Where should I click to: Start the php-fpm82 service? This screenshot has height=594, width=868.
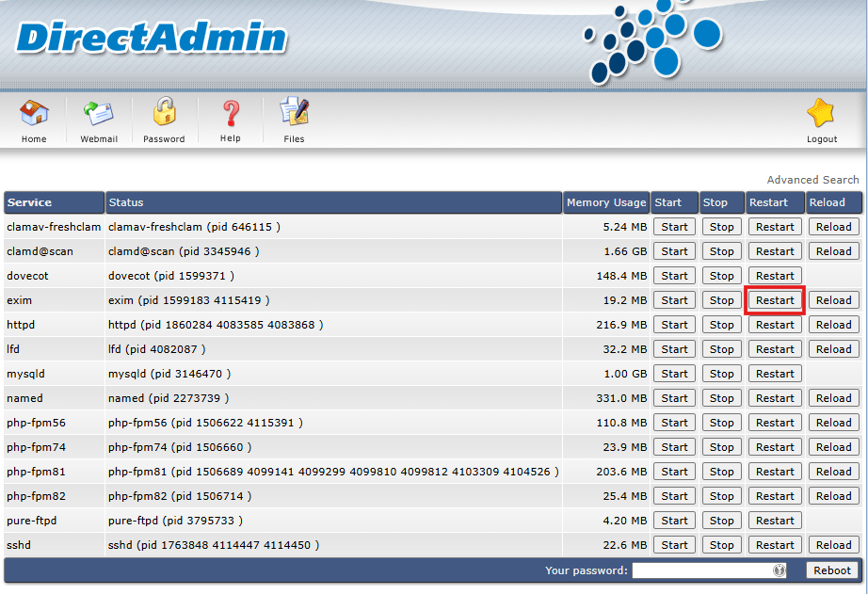[674, 496]
